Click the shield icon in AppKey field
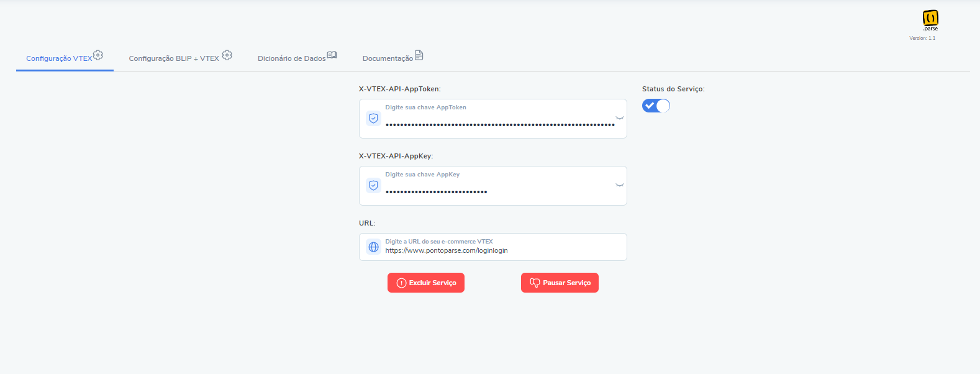 pyautogui.click(x=373, y=185)
